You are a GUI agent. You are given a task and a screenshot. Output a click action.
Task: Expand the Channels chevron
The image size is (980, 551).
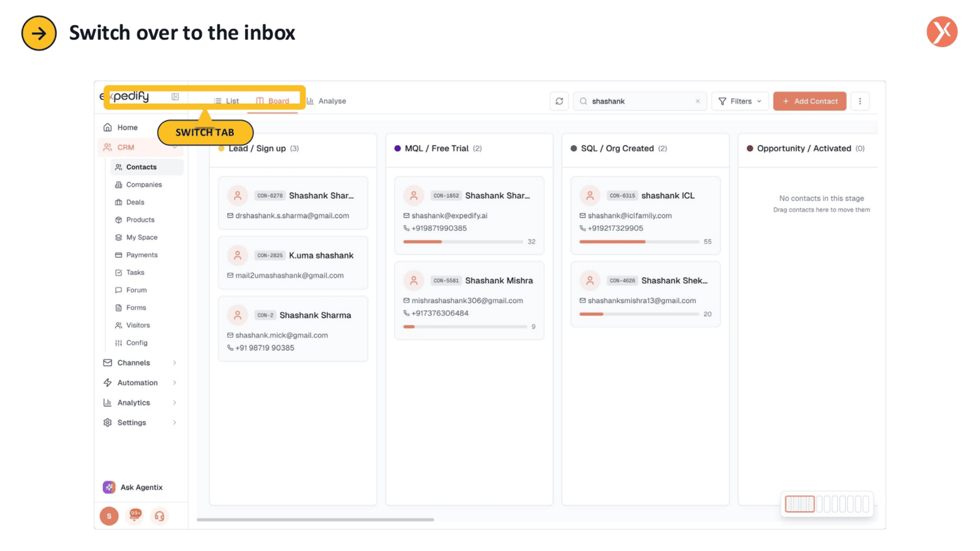tap(175, 363)
